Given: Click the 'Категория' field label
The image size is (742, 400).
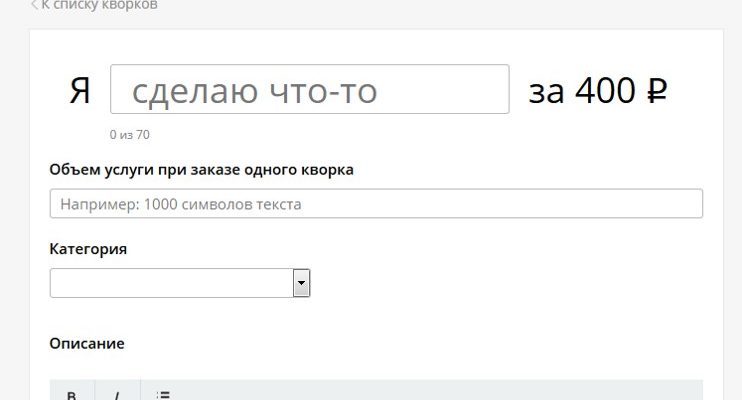Looking at the screenshot, I should pyautogui.click(x=88, y=248).
